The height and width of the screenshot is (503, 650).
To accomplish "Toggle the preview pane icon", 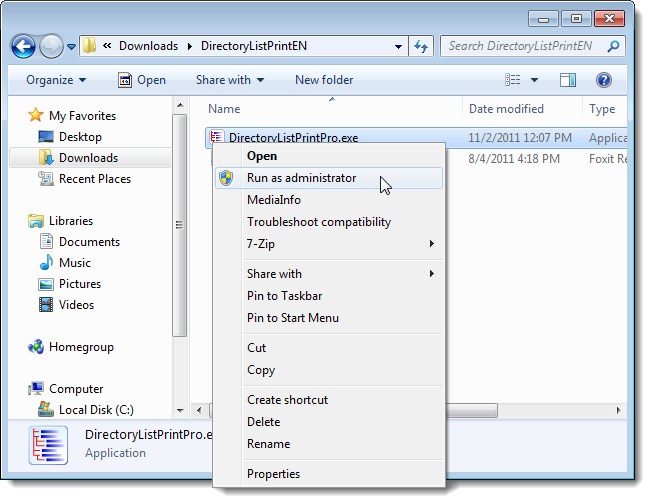I will [x=568, y=80].
